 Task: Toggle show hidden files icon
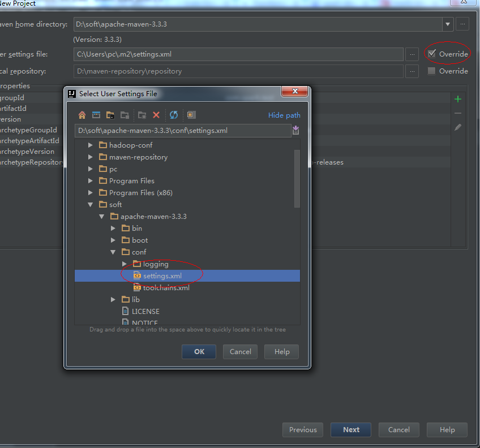click(191, 115)
